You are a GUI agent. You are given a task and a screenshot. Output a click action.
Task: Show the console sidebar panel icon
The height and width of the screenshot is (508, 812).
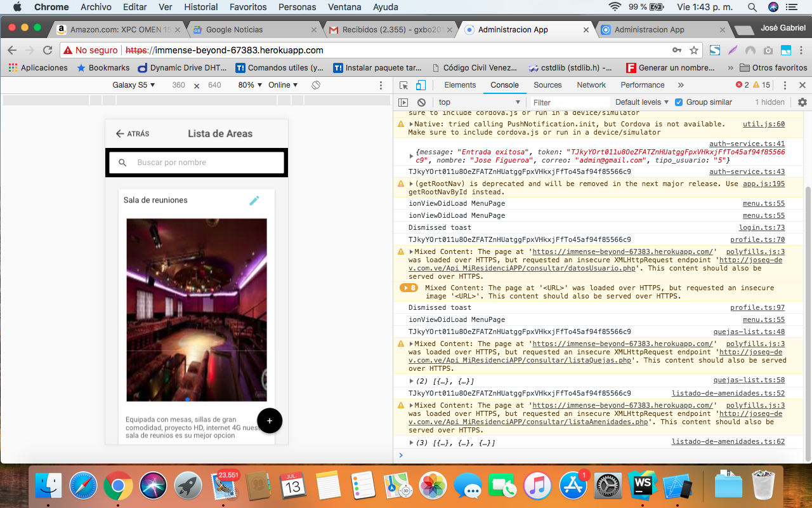pos(403,102)
